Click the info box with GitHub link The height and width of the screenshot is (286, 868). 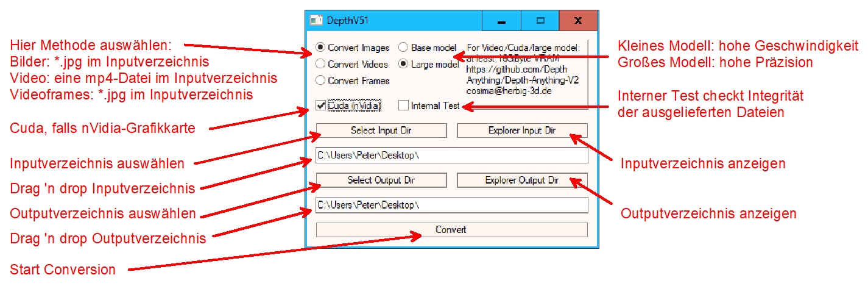pos(526,73)
